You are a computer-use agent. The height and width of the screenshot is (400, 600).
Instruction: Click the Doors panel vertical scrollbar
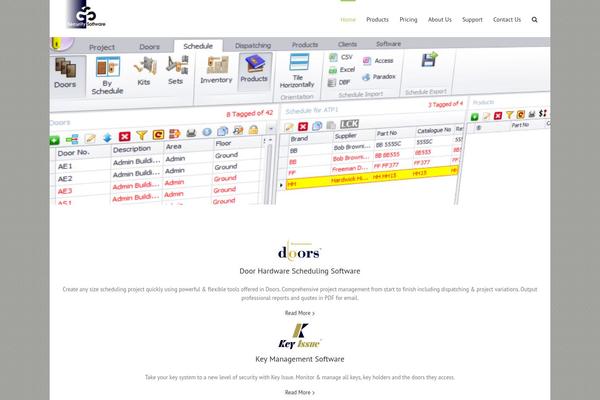pos(268,174)
